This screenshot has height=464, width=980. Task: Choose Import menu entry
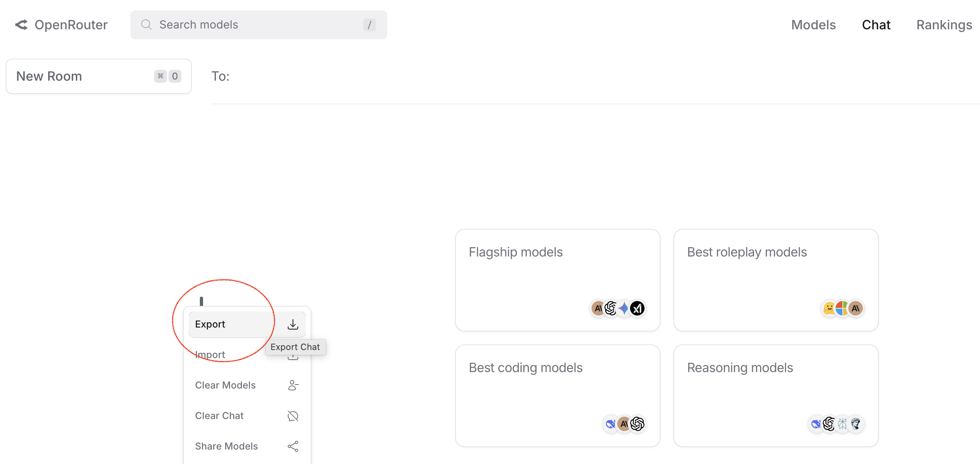210,355
